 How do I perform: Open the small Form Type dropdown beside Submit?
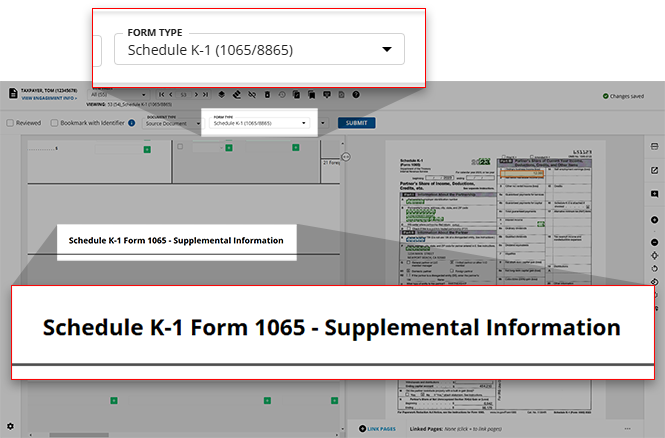259,123
